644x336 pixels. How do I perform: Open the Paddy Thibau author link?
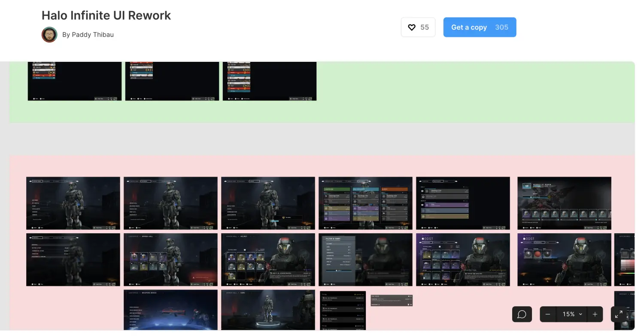click(x=88, y=34)
